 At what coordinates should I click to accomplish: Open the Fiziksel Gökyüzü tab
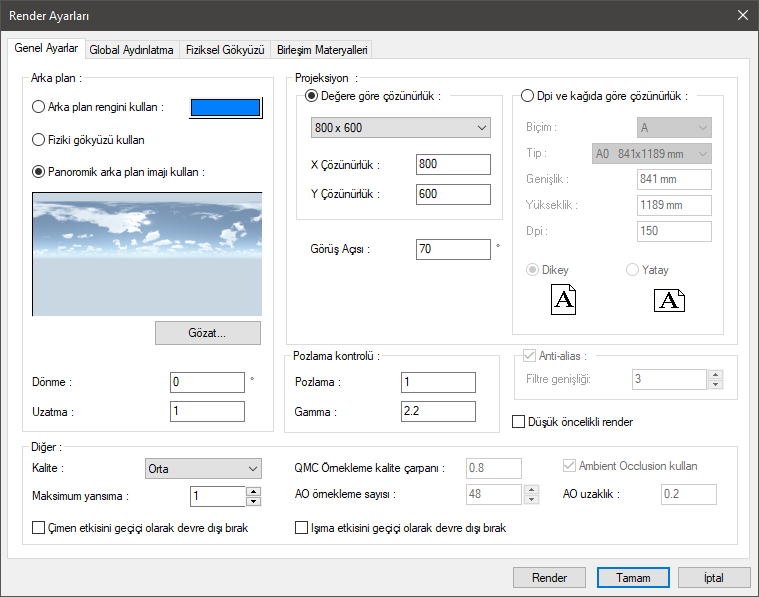pyautogui.click(x=224, y=49)
